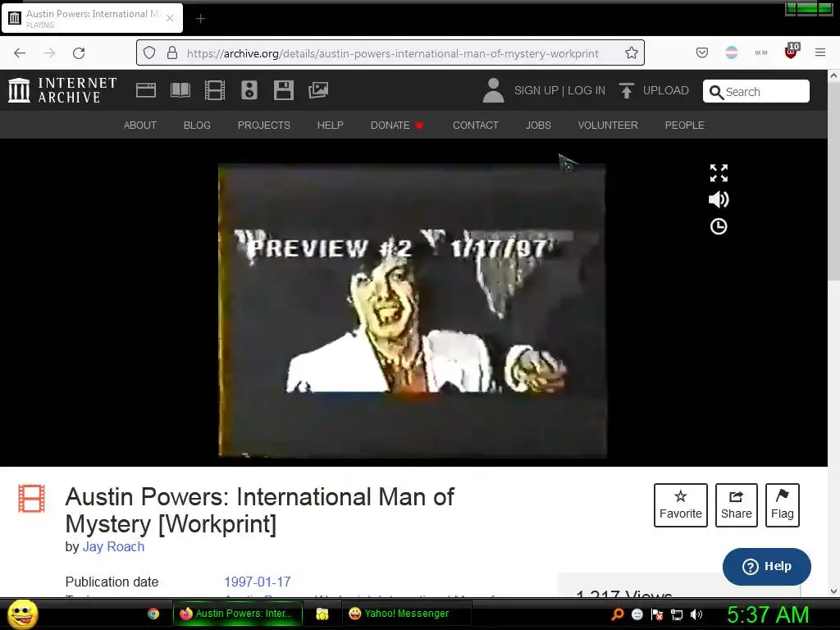Click the red film strip mediatype icon

31,499
